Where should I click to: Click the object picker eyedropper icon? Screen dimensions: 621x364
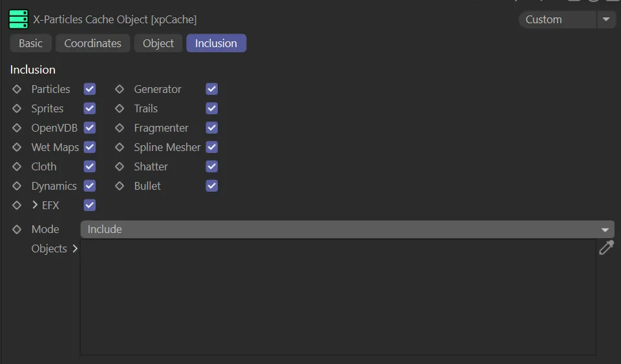click(x=606, y=248)
